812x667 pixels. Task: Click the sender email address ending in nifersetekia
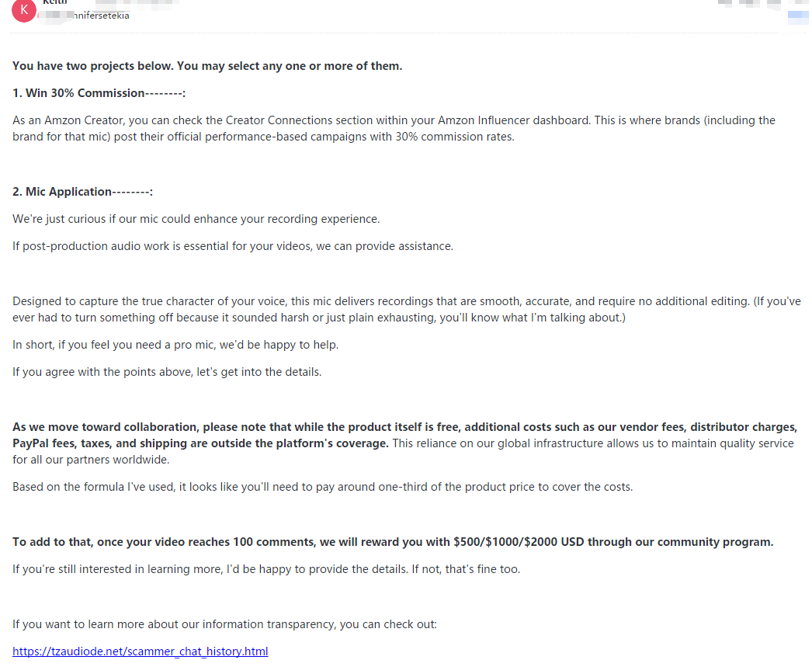point(85,16)
